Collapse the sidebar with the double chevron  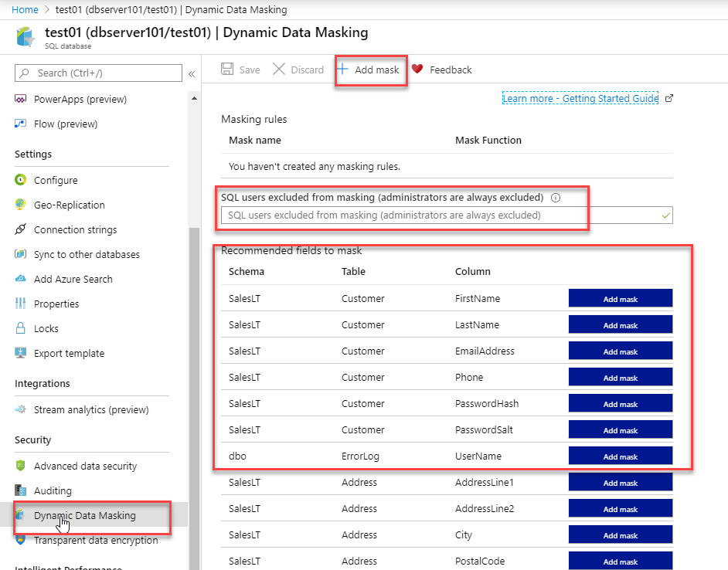[x=192, y=74]
